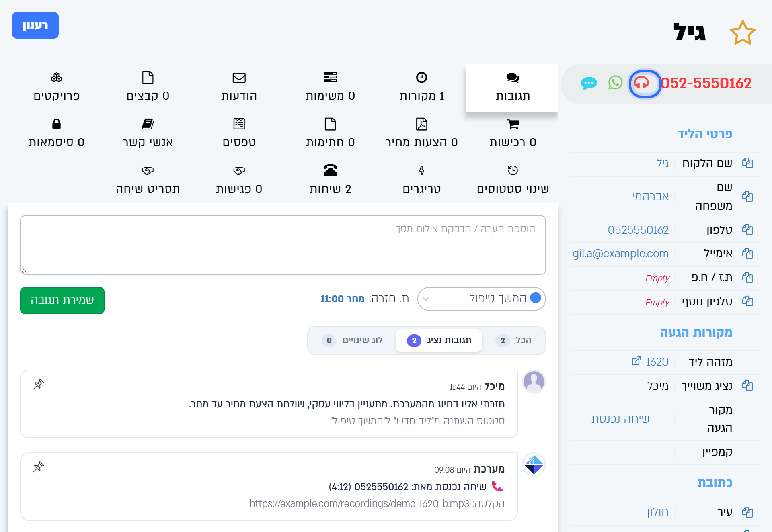Open the 0 הצעות מחיר tab

tap(421, 134)
